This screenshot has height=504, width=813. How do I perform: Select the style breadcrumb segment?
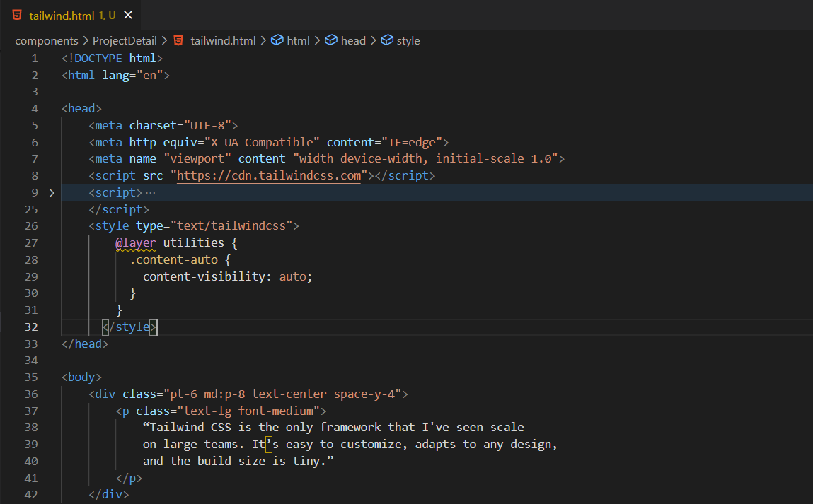click(x=408, y=40)
